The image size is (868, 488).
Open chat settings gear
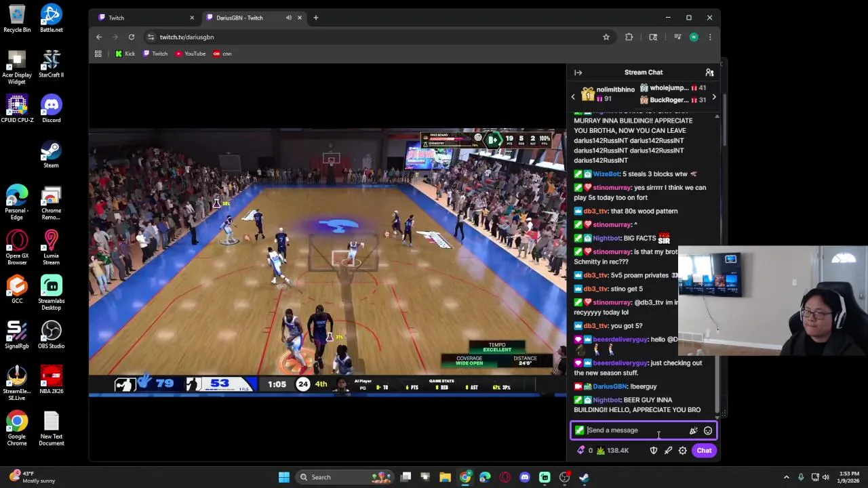tap(683, 451)
